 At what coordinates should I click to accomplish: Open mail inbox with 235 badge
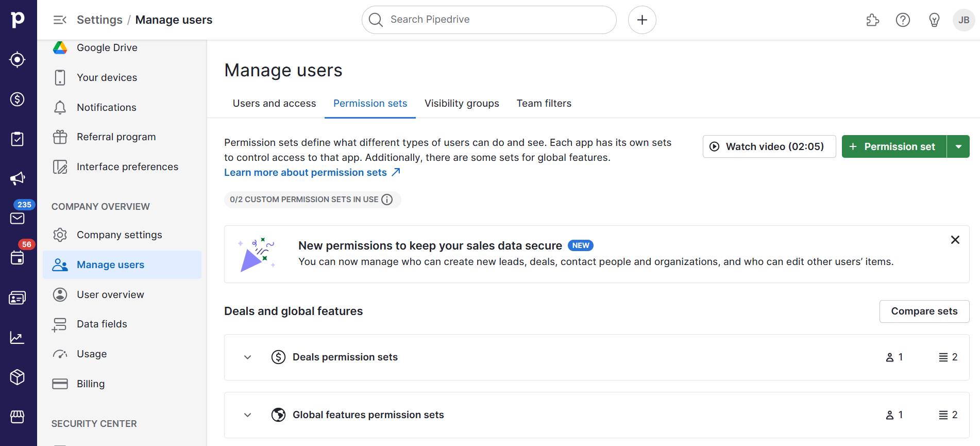tap(18, 218)
